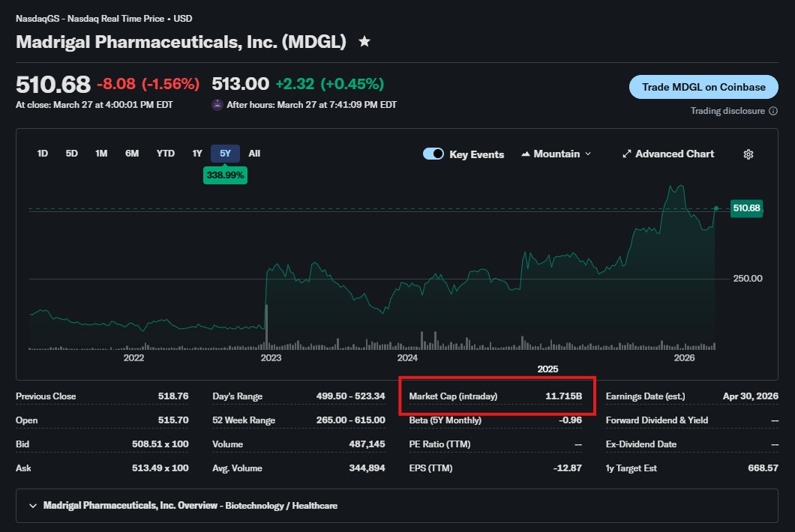
Task: Click the Ask value 513.49 x 100
Action: point(160,468)
